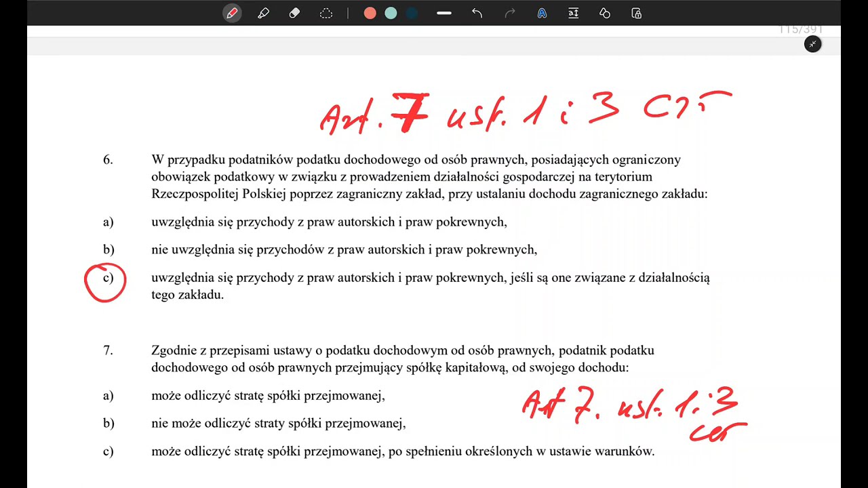Open the stroke thickness option
The image size is (868, 488).
point(444,13)
